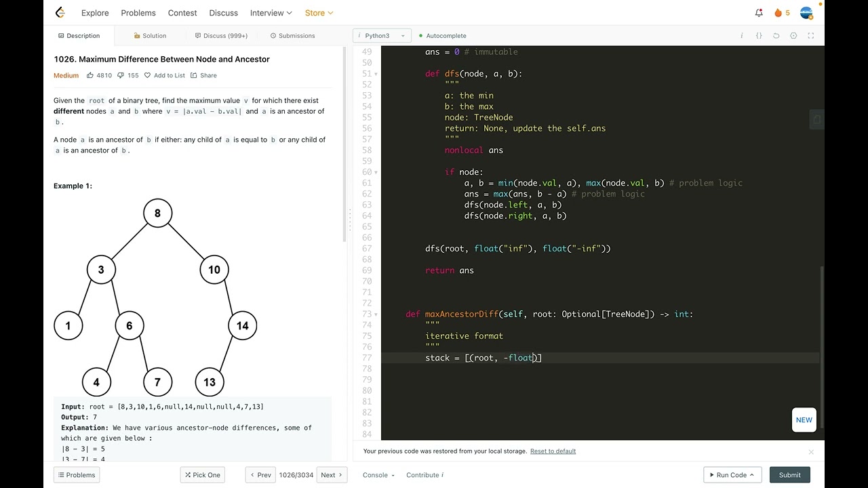Click the Medium difficulty label
868x488 pixels.
point(66,75)
